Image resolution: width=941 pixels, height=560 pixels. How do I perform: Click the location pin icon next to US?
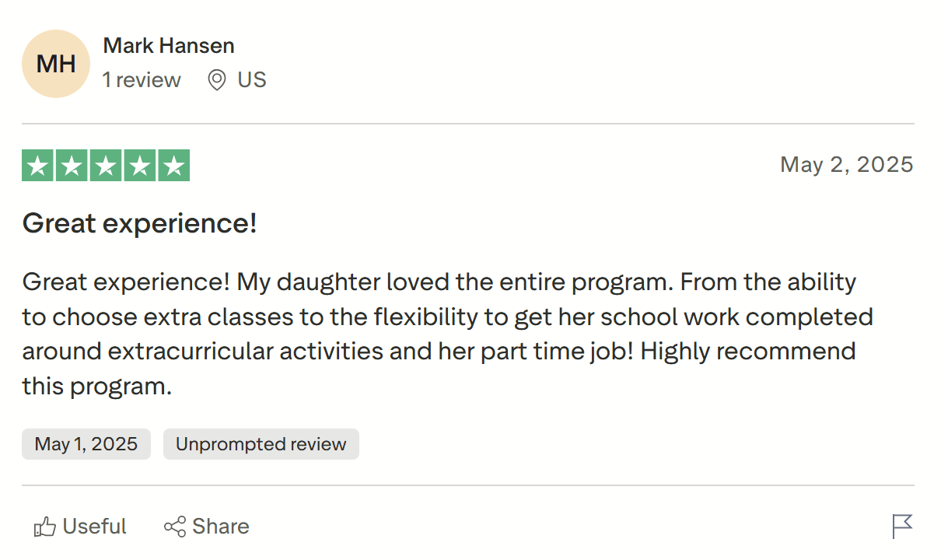coord(216,79)
